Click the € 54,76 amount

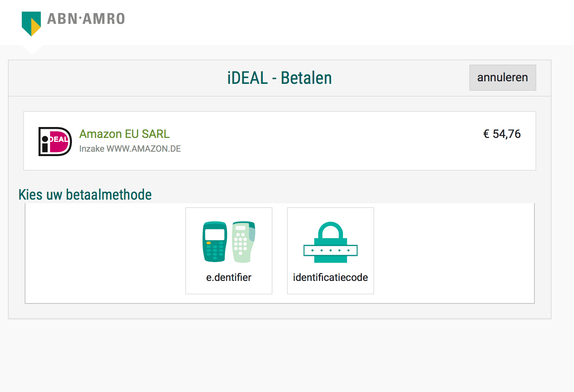click(x=502, y=134)
